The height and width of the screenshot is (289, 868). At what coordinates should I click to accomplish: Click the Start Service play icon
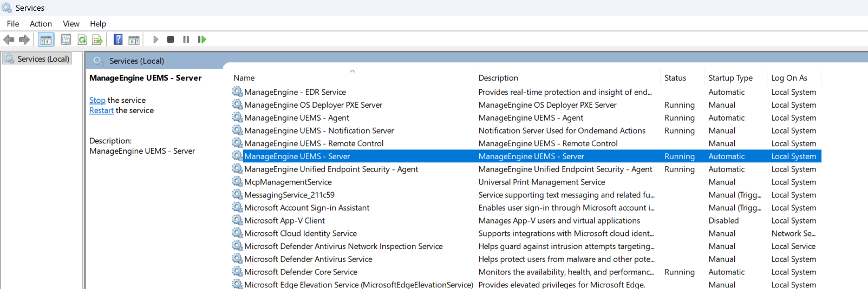(155, 40)
